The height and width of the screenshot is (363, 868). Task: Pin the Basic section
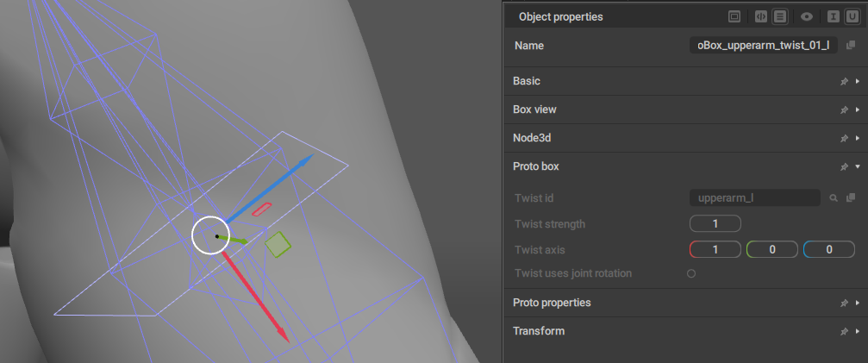(844, 81)
